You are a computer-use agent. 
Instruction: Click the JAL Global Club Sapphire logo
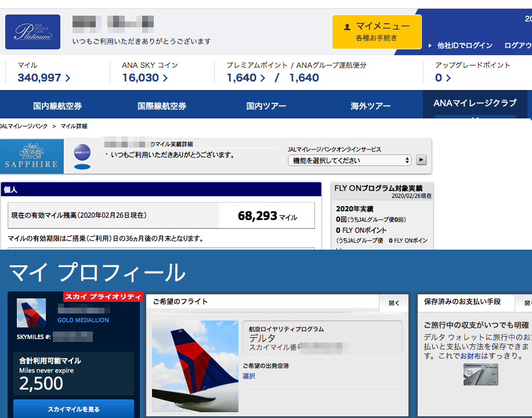[x=32, y=156]
